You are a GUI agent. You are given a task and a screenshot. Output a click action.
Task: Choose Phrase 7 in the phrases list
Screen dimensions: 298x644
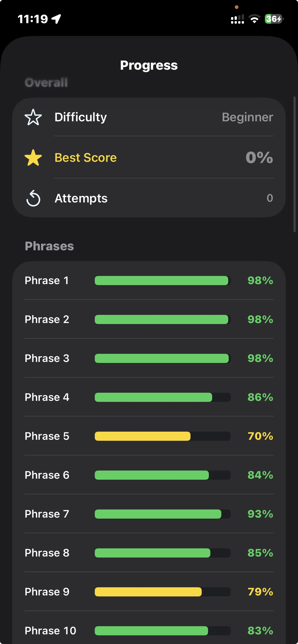(x=47, y=514)
